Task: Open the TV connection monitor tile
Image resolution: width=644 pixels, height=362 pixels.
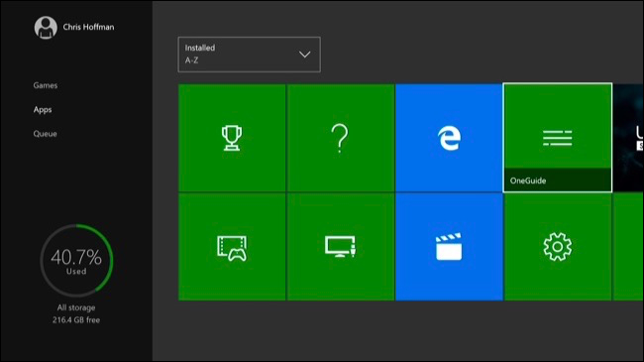Action: pyautogui.click(x=341, y=247)
